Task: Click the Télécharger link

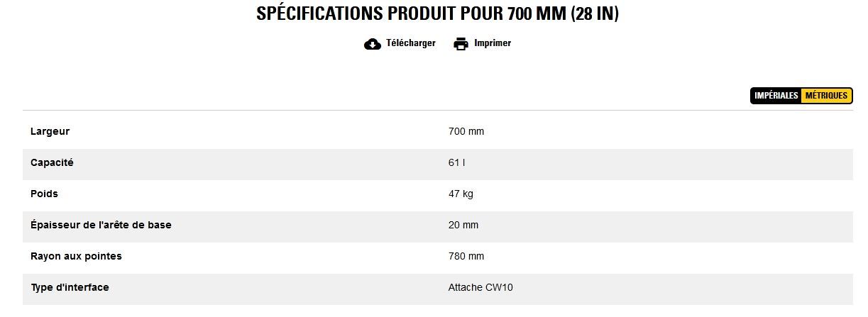Action: point(410,43)
